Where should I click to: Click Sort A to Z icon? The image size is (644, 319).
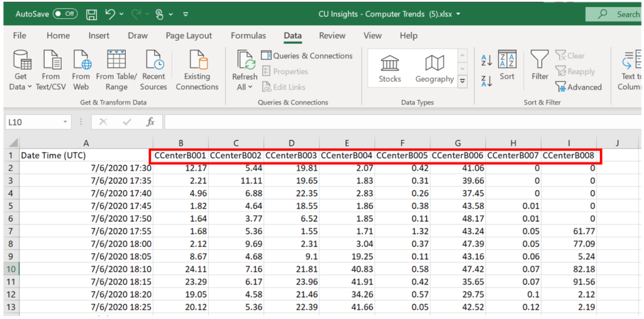pyautogui.click(x=486, y=60)
